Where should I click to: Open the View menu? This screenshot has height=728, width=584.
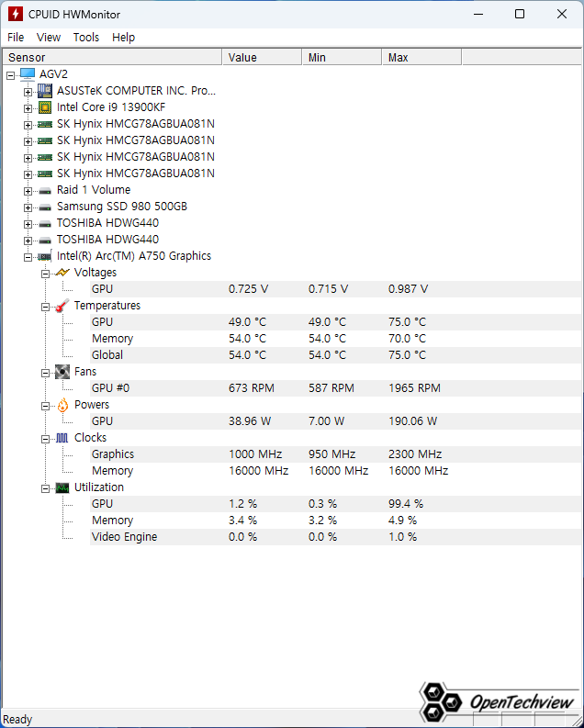[49, 37]
